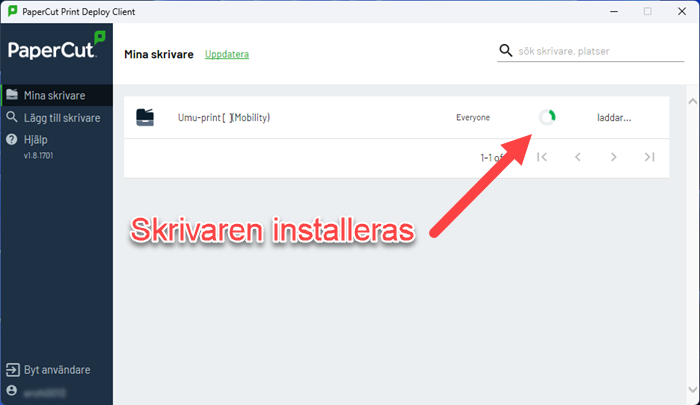This screenshot has height=405, width=700.
Task: Open the Mina skrivare sidebar item
Action: 57,95
